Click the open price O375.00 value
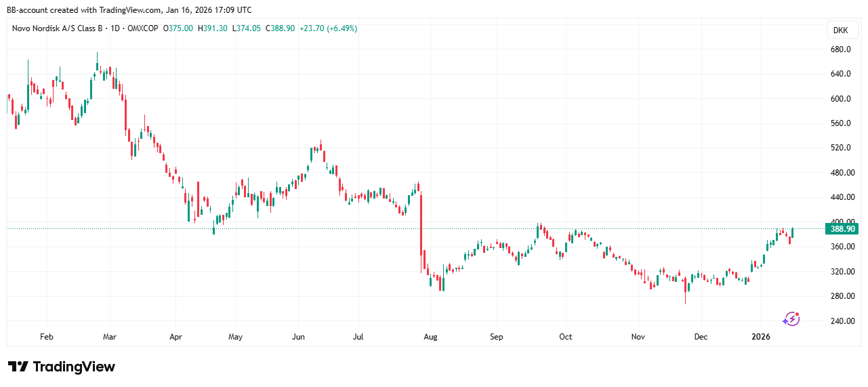 pyautogui.click(x=180, y=28)
